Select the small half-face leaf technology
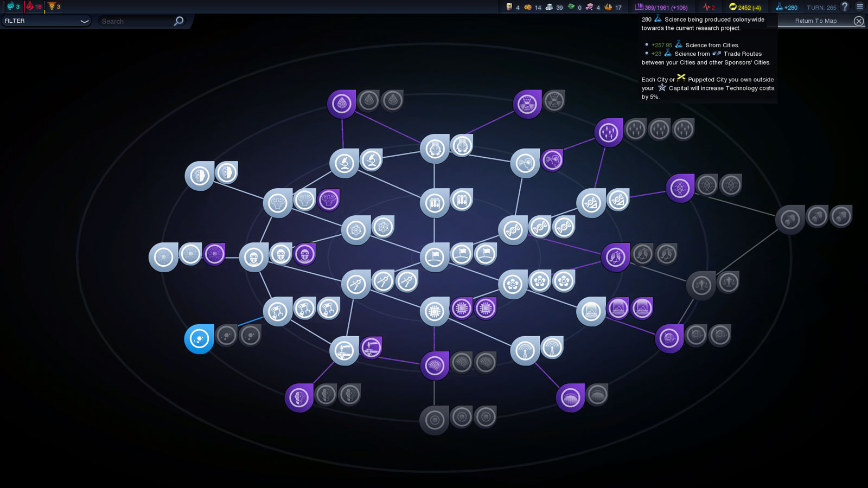The width and height of the screenshot is (868, 488). [226, 172]
